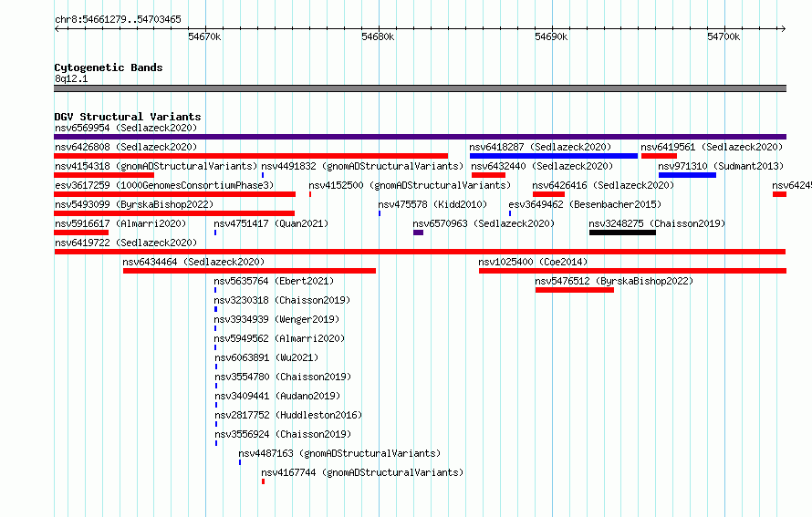Click the Cytogenetic Bands track title
Image resolution: width=812 pixels, height=517 pixels.
click(x=109, y=67)
